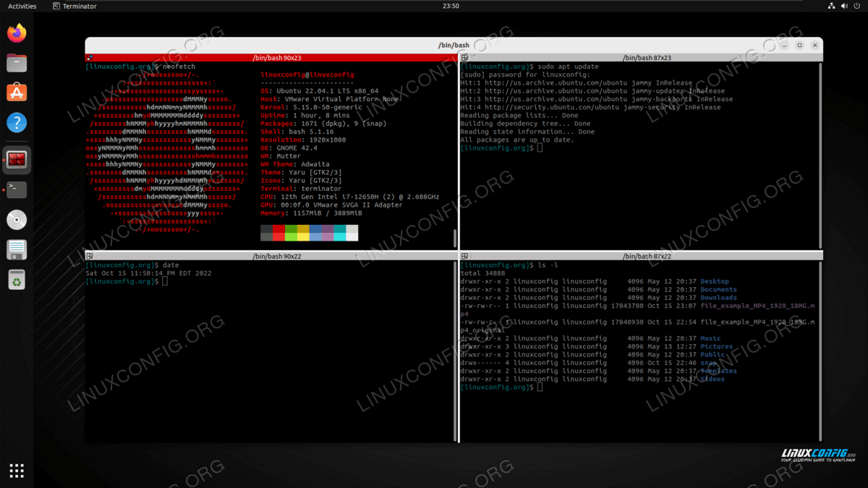This screenshot has width=868, height=488.
Task: Click the /bin/bash window title bar
Action: (x=454, y=45)
